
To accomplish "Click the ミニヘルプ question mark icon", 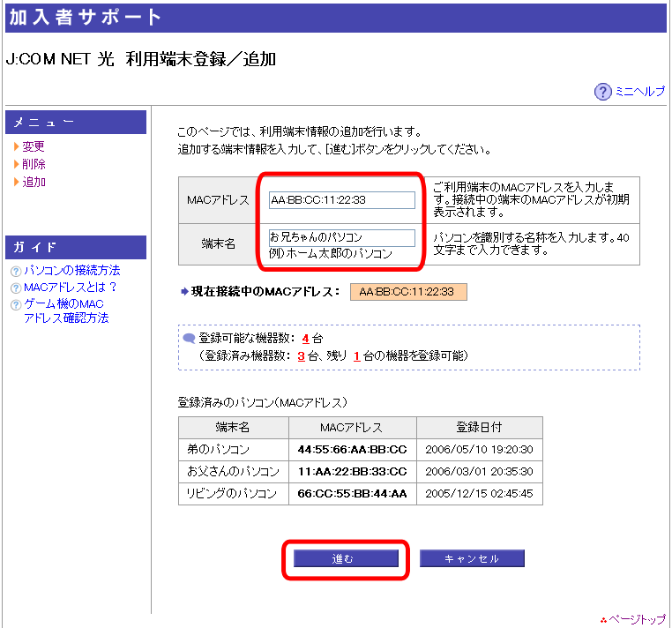I will (602, 92).
